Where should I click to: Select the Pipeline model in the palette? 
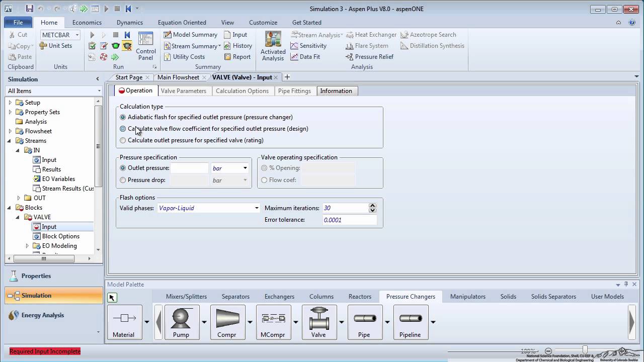(x=410, y=322)
